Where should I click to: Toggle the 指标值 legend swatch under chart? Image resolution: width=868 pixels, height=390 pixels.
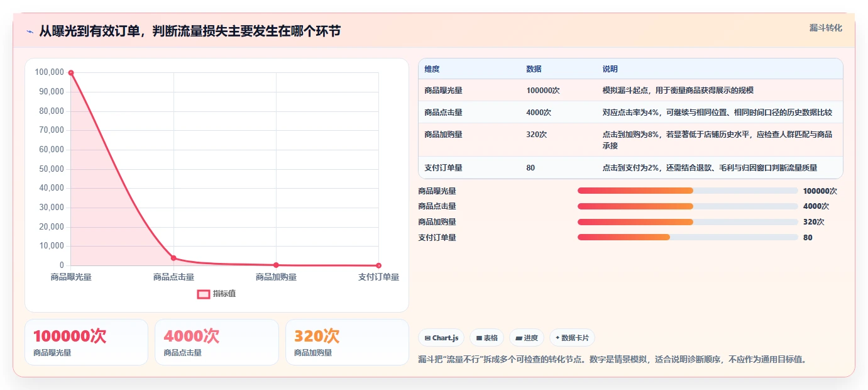(204, 294)
